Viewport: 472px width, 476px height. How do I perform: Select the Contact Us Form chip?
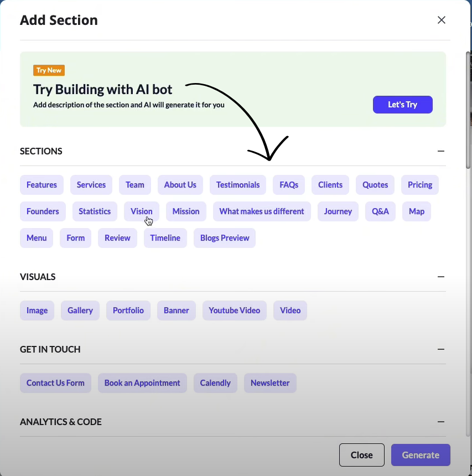55,383
